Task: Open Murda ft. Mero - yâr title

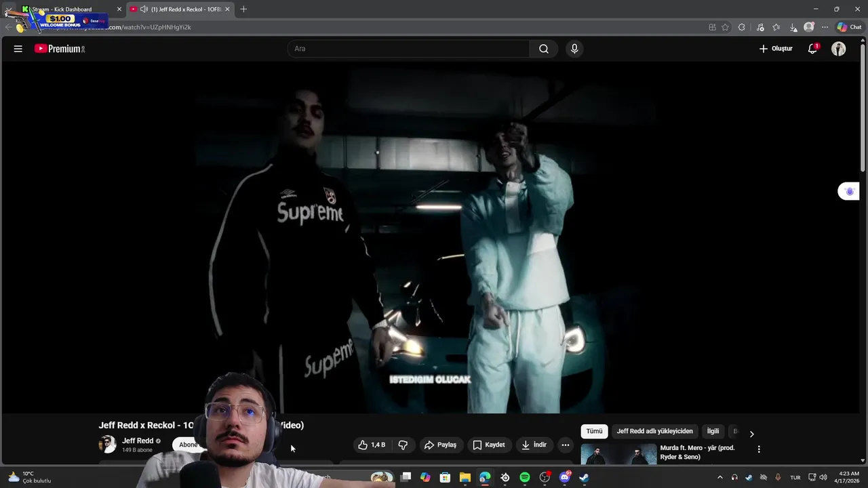Action: point(697,452)
